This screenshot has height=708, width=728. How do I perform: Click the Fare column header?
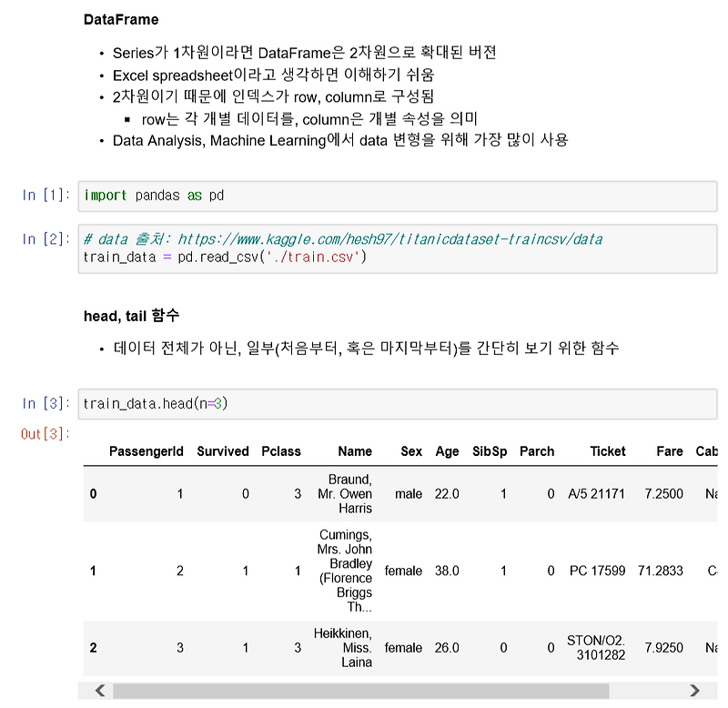(669, 451)
